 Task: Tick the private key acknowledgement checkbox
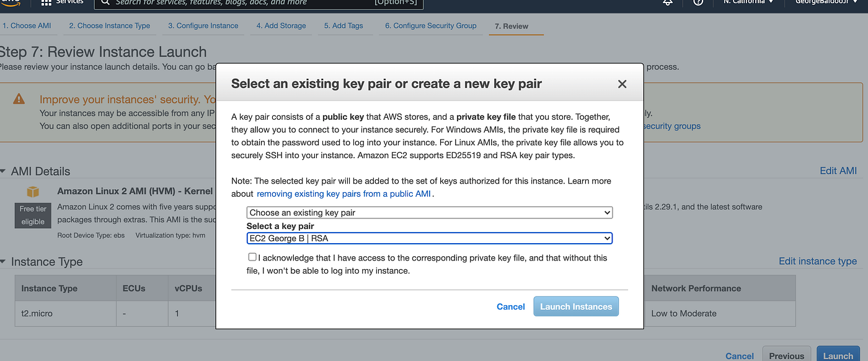pyautogui.click(x=252, y=257)
